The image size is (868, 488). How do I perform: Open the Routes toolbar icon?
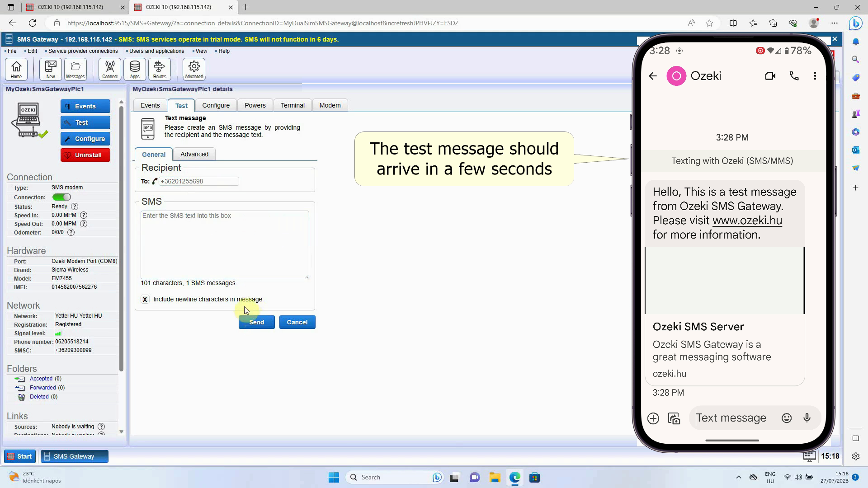coord(160,69)
